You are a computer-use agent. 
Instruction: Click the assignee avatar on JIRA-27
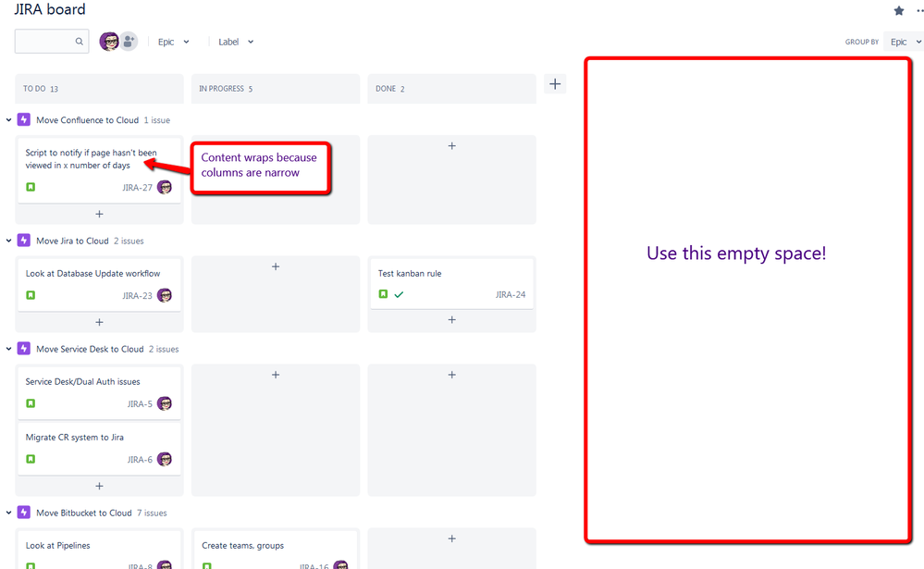(165, 187)
